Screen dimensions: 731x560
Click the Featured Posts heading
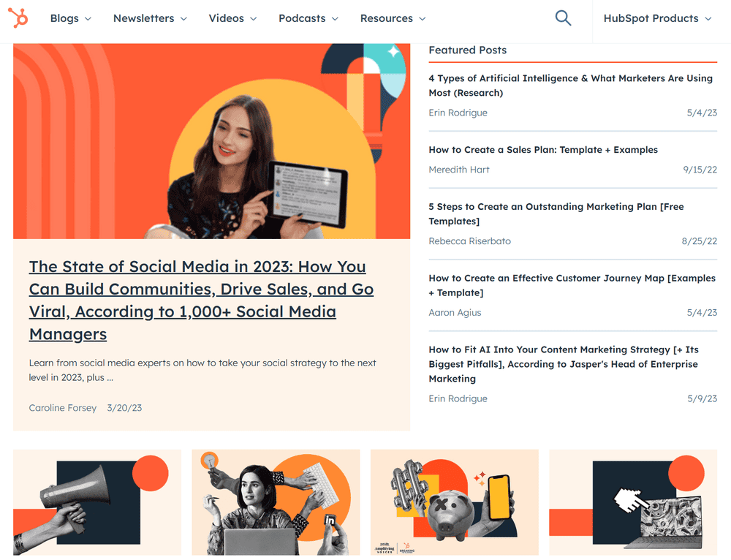(468, 50)
